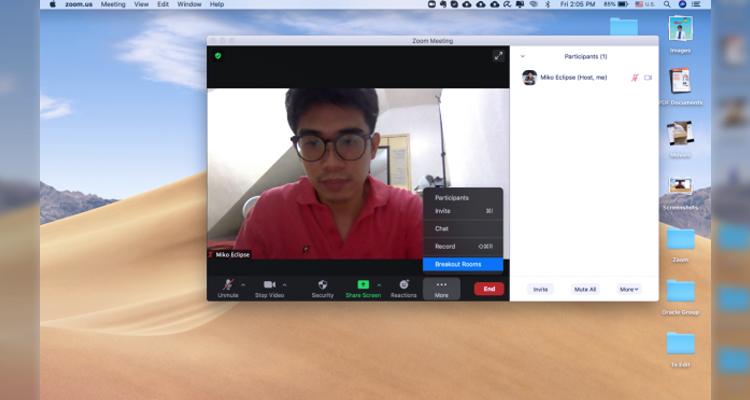Click Miko Eclipse's avatar in Participants list
The width and height of the screenshot is (750, 400).
coord(529,78)
